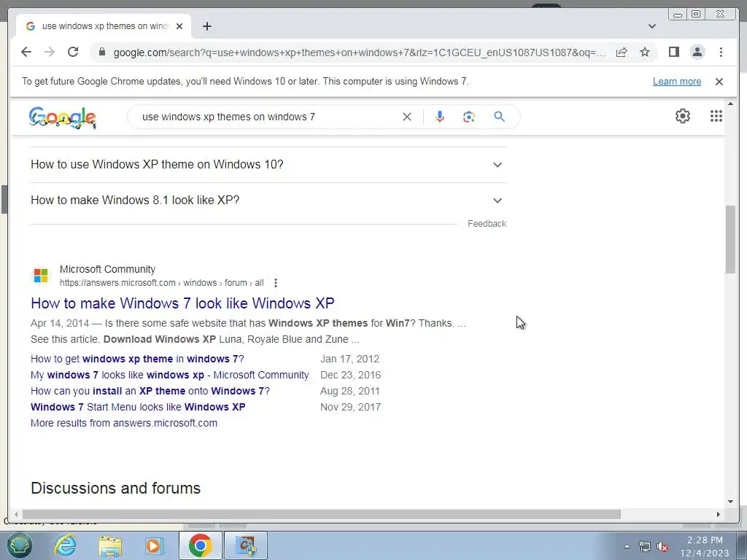This screenshot has width=747, height=560.
Task: Click the Feedback link
Action: click(x=487, y=224)
